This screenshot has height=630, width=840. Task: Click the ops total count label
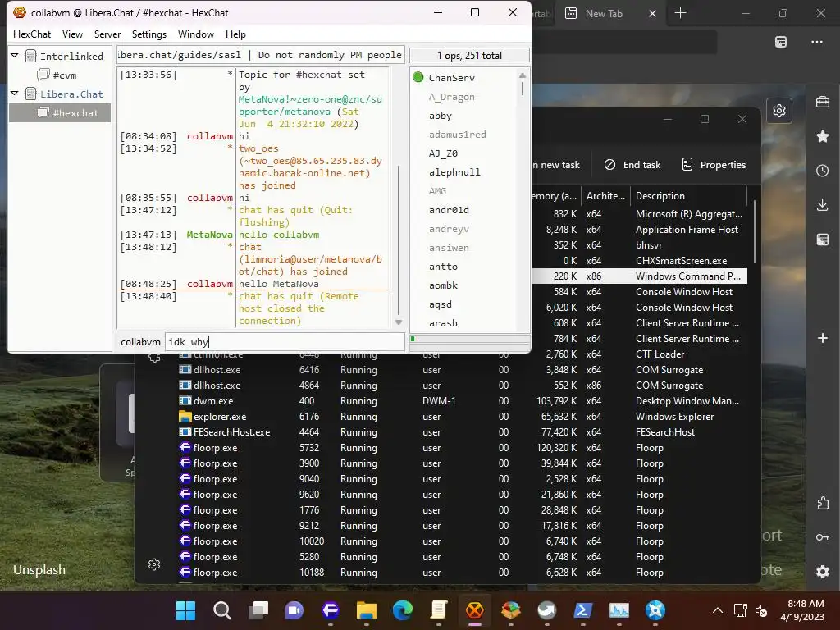469,55
